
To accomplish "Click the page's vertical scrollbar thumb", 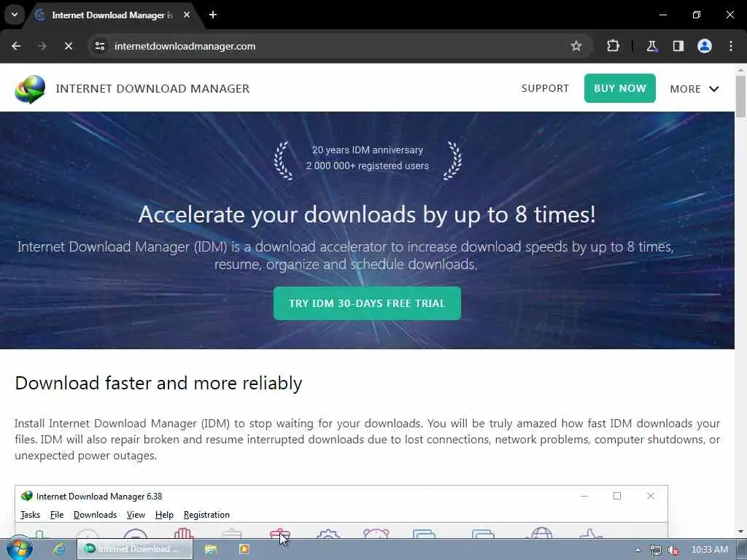I will pos(740,96).
